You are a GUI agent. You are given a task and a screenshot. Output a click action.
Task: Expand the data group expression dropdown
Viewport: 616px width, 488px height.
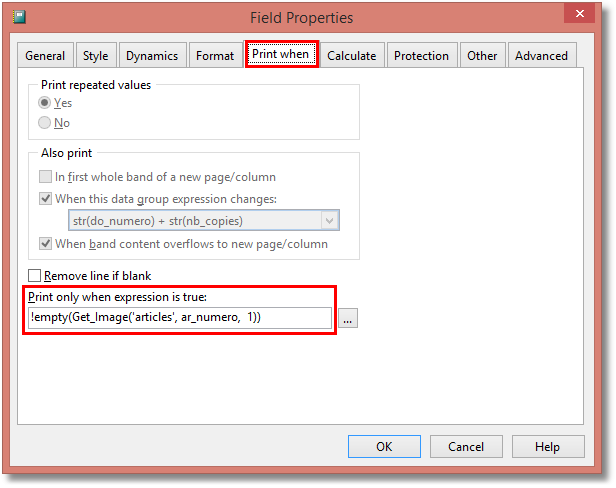[x=329, y=221]
